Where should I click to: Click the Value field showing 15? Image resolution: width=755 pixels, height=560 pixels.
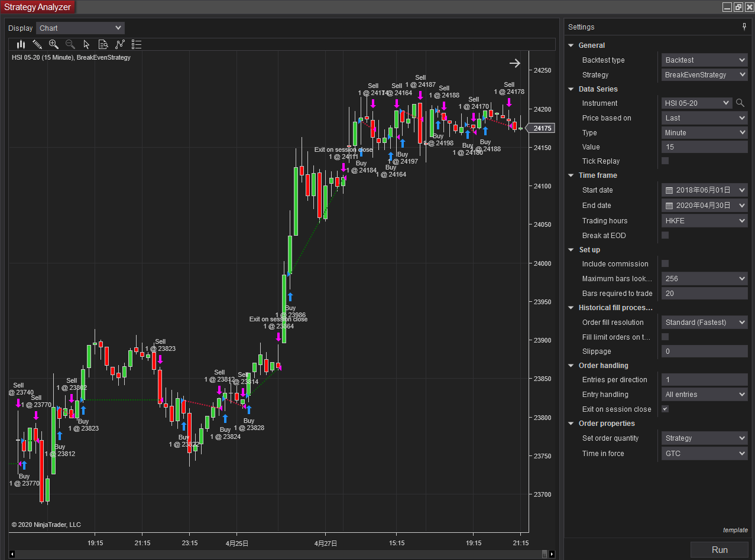705,146
